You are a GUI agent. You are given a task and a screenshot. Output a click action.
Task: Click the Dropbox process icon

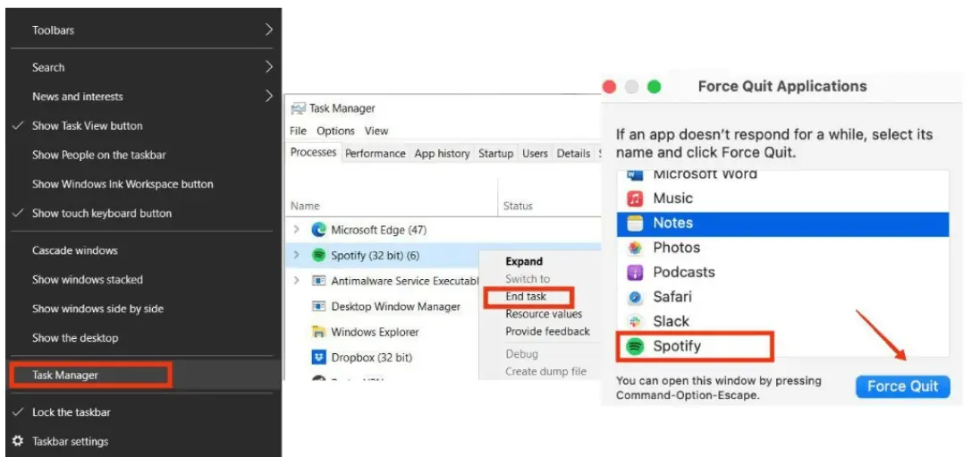[318, 358]
